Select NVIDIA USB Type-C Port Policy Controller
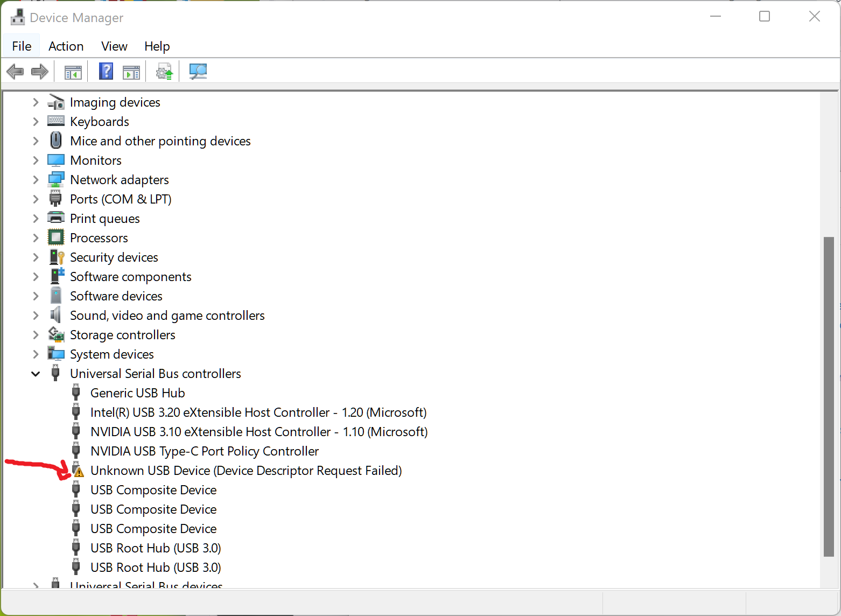This screenshot has width=841, height=616. click(204, 451)
